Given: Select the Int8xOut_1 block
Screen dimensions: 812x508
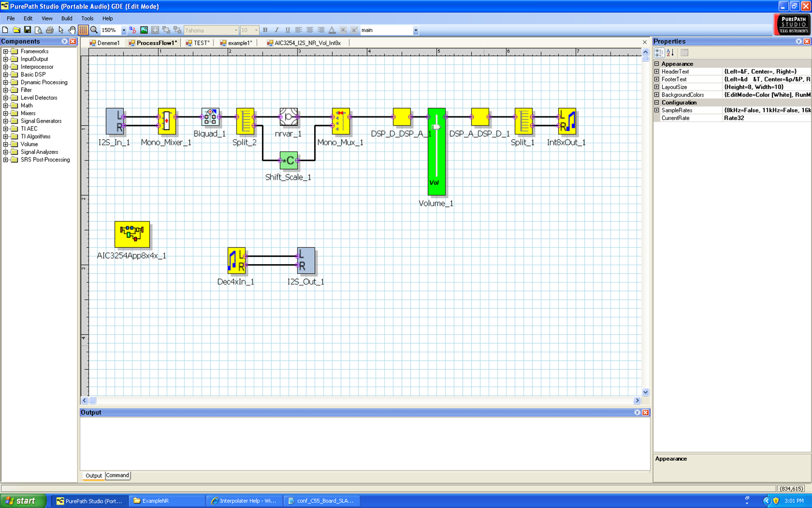Looking at the screenshot, I should point(567,121).
